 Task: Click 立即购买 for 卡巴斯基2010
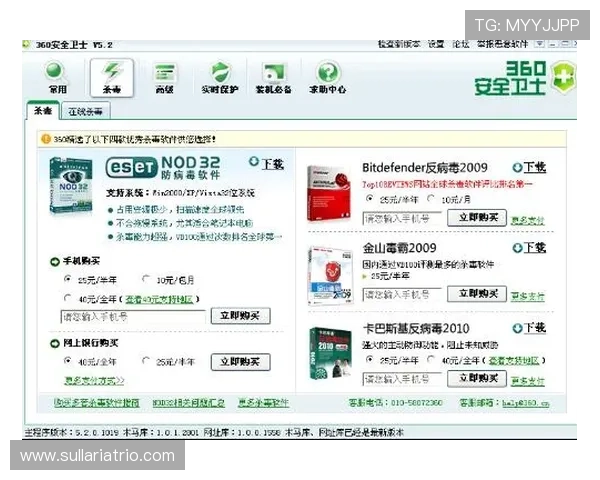click(x=477, y=378)
